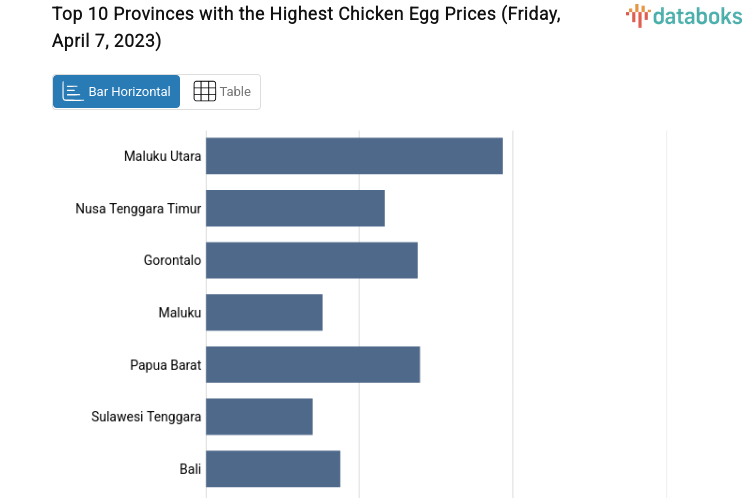Screen dimensions: 753x498
Task: Select the Gorontalo axis label
Action: pyautogui.click(x=172, y=261)
